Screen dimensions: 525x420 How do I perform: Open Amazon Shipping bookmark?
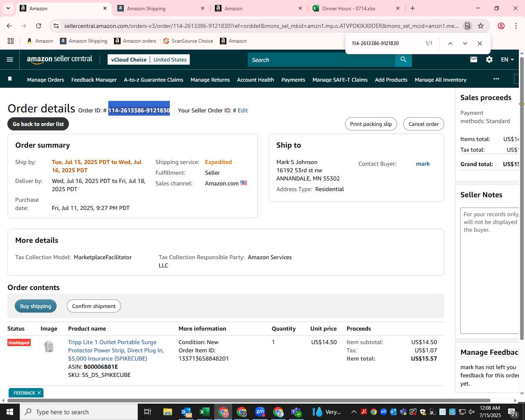point(83,41)
